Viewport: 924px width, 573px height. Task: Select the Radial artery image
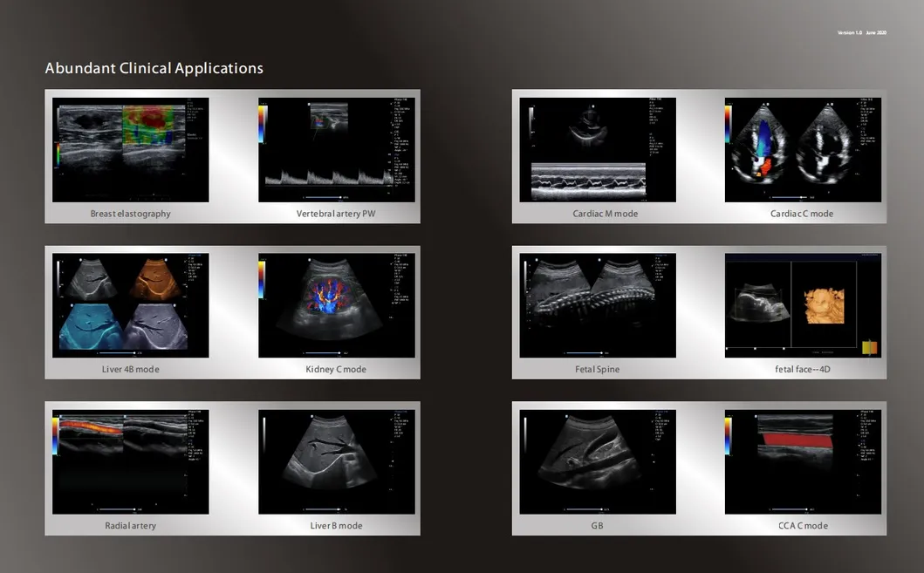pyautogui.click(x=130, y=460)
